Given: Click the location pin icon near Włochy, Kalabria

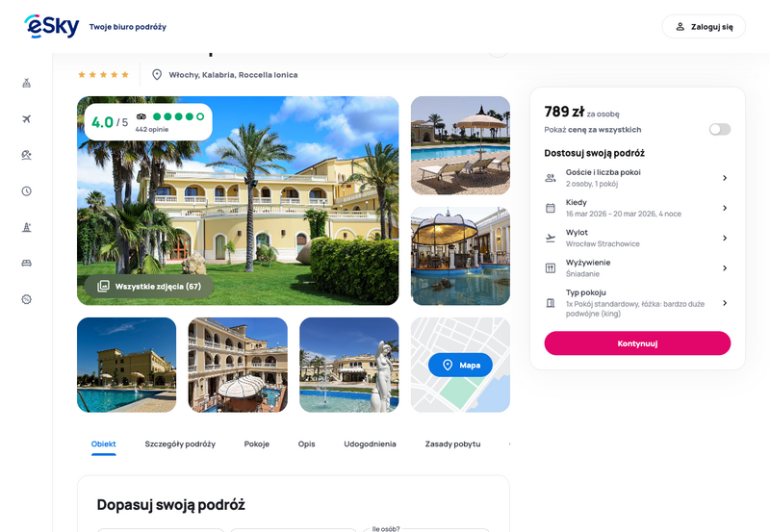Looking at the screenshot, I should [157, 75].
